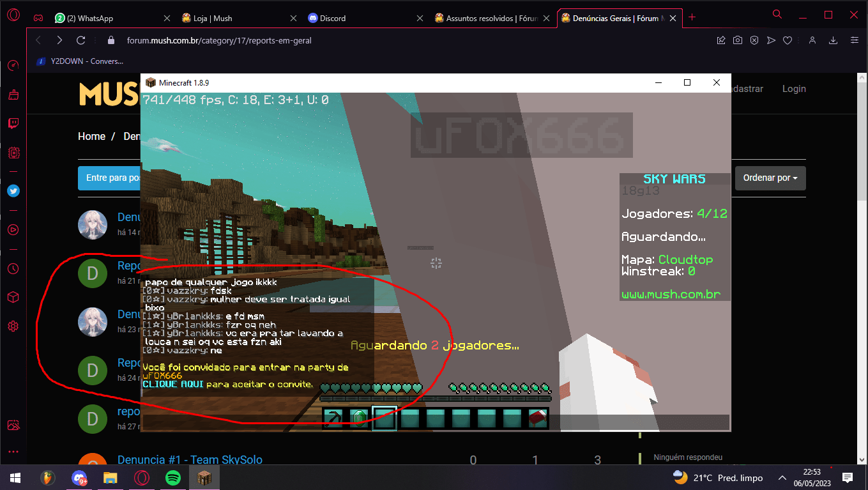Close the WhatsApp tab

click(x=167, y=18)
